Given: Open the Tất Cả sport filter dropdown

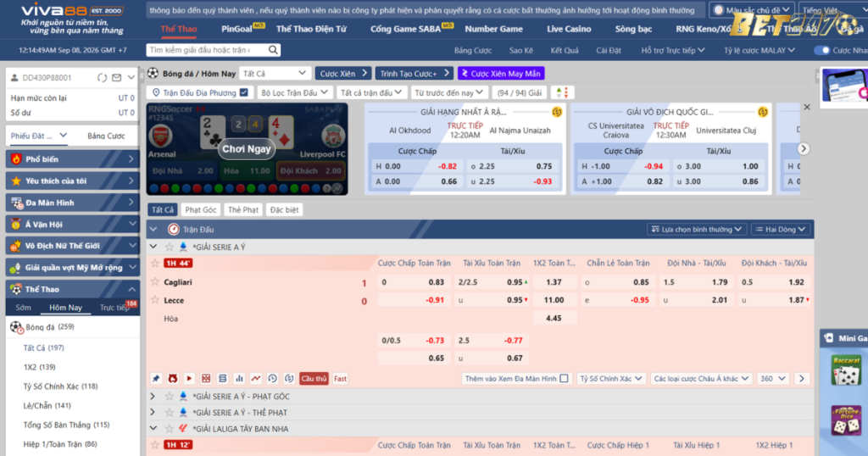Looking at the screenshot, I should [x=274, y=73].
